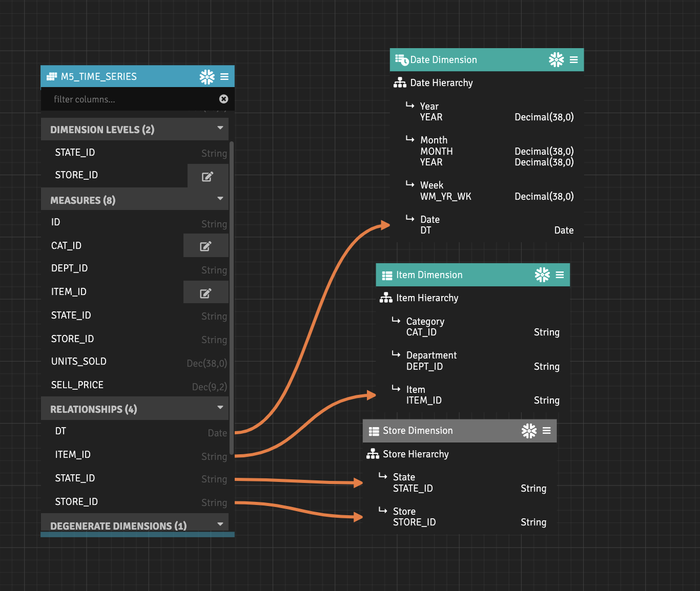The width and height of the screenshot is (700, 591).
Task: Collapse the MEASURES section
Action: [220, 199]
